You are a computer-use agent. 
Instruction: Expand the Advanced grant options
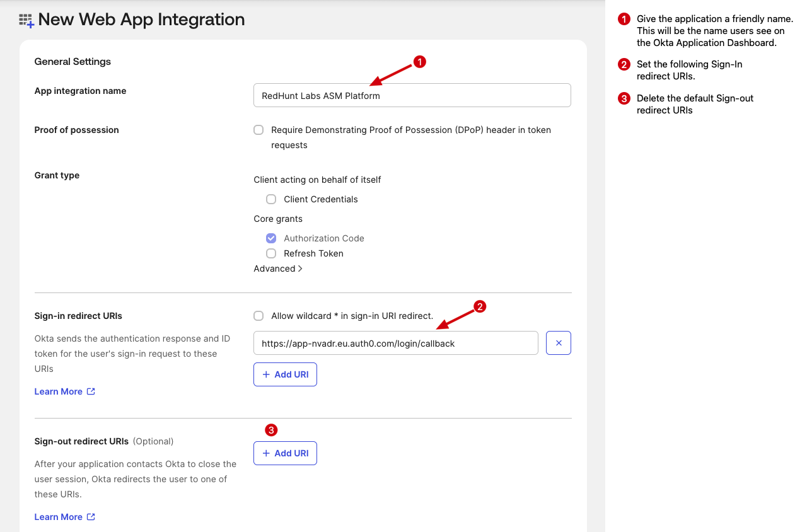pyautogui.click(x=278, y=269)
